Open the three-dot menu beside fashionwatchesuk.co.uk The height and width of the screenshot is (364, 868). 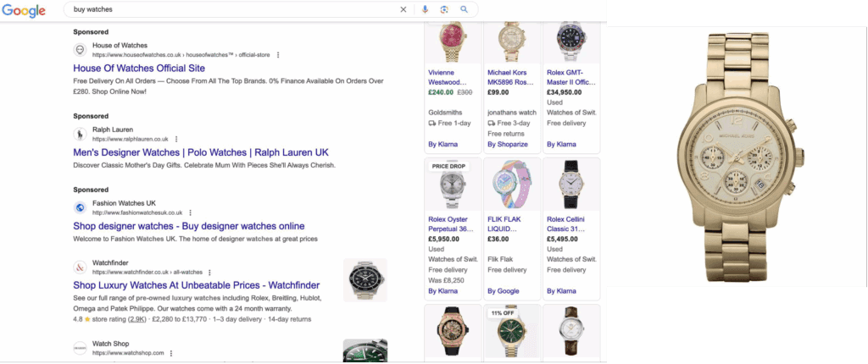[x=191, y=212]
